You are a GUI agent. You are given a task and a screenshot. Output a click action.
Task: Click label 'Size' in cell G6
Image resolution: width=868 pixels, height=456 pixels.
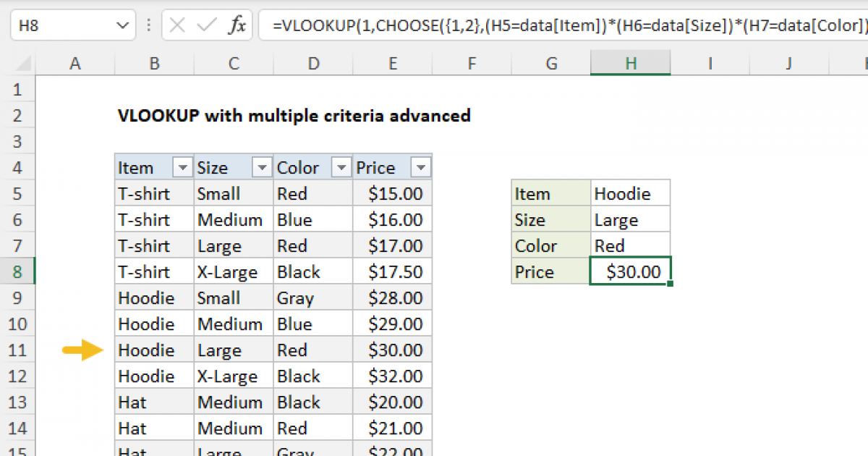click(552, 220)
